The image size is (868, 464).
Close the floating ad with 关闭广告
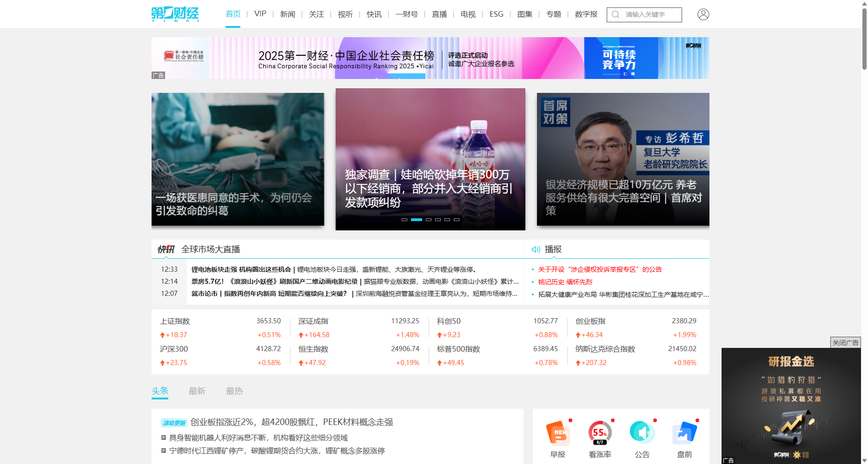click(845, 342)
